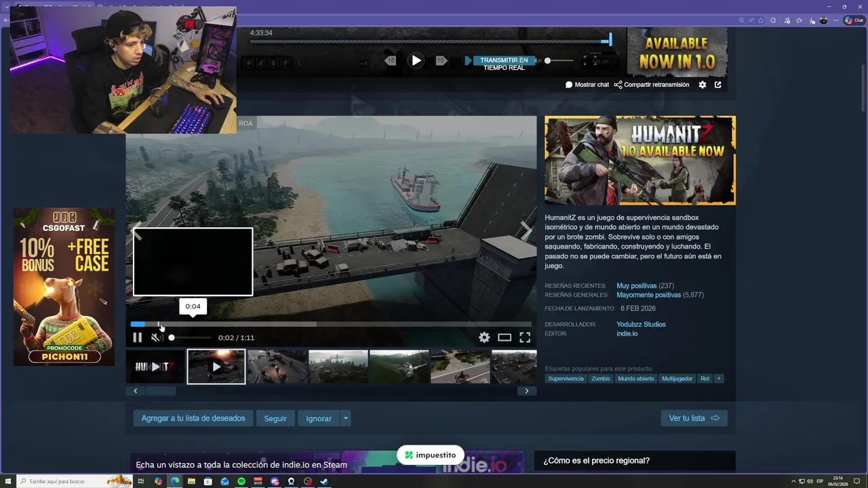Viewport: 868px width, 488px height.
Task: Open Spotify from the taskbar
Action: pyautogui.click(x=241, y=481)
